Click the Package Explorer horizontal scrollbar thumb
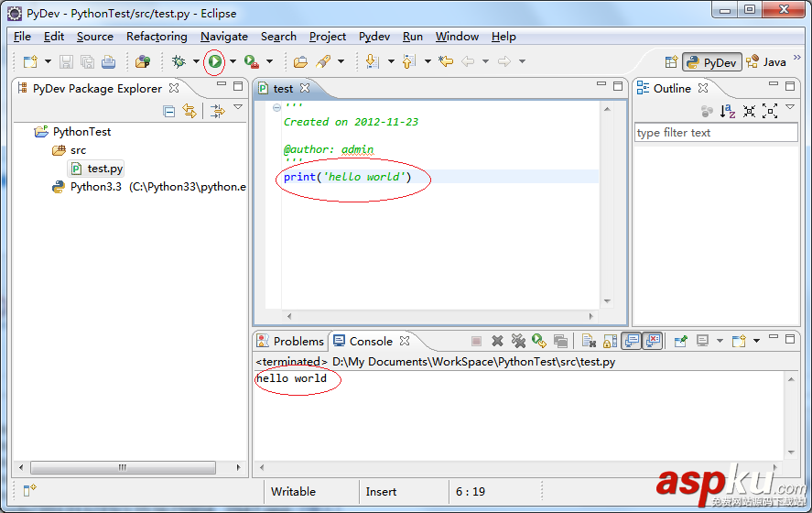812x513 pixels. 123,467
